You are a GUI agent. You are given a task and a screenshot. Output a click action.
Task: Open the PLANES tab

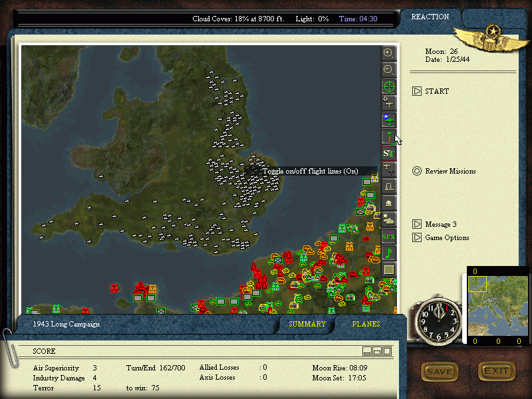[366, 325]
